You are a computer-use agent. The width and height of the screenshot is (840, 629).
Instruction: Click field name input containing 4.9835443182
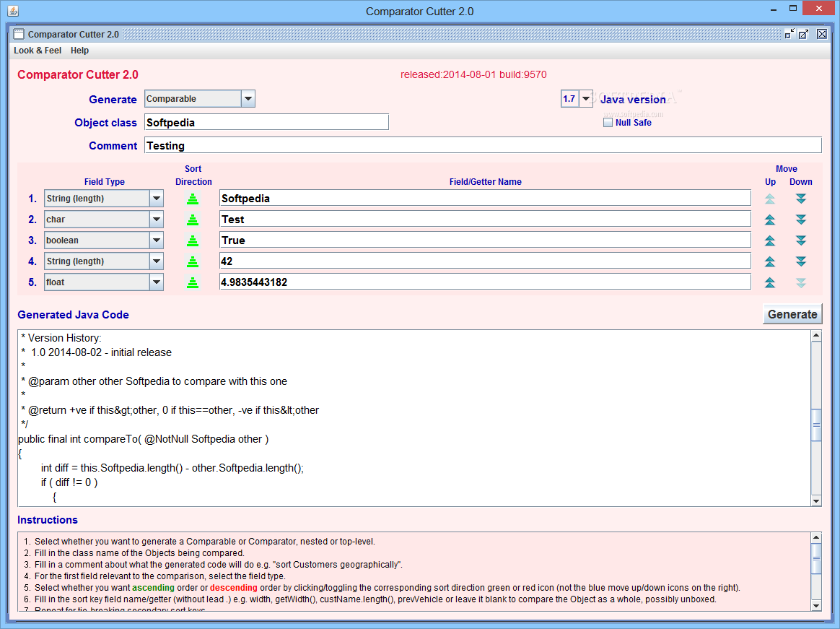(x=485, y=282)
